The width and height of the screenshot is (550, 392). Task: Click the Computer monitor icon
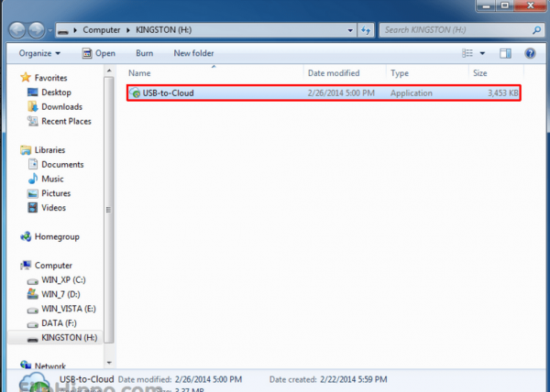(26, 266)
